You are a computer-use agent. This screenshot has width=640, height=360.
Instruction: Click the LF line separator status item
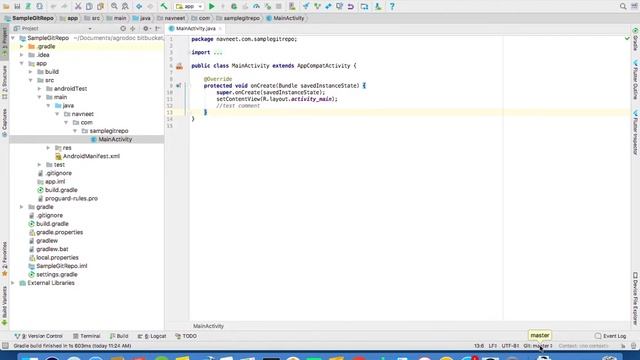click(x=493, y=346)
